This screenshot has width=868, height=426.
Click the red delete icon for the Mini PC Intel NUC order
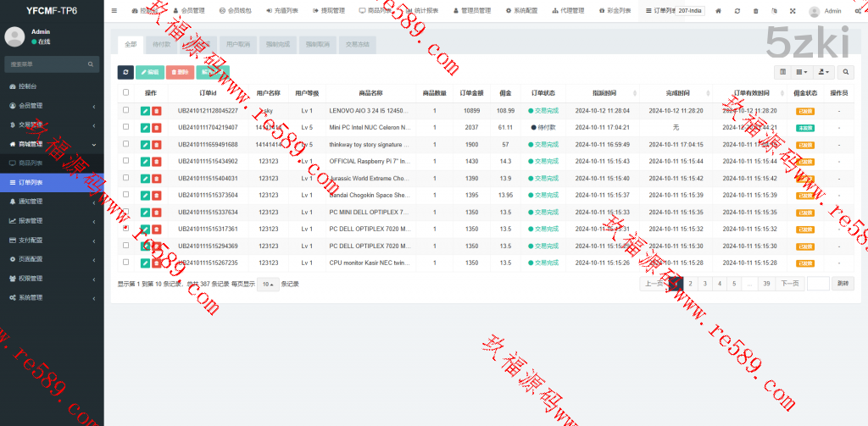(156, 128)
